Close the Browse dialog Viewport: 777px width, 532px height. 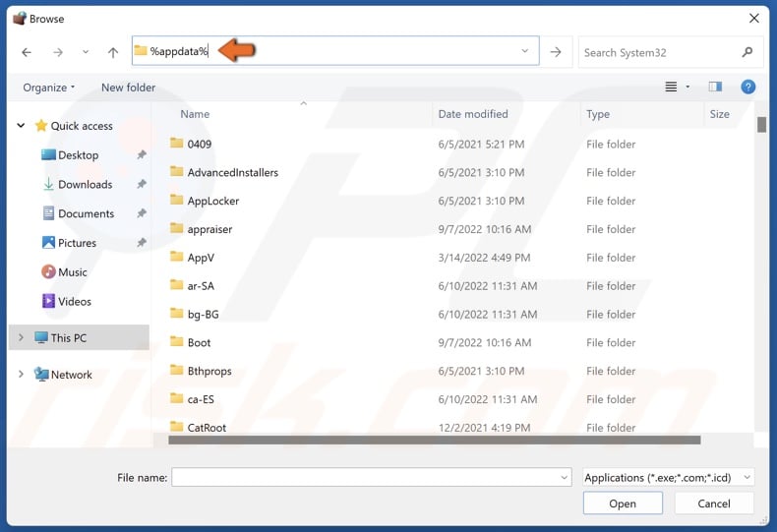pos(753,19)
